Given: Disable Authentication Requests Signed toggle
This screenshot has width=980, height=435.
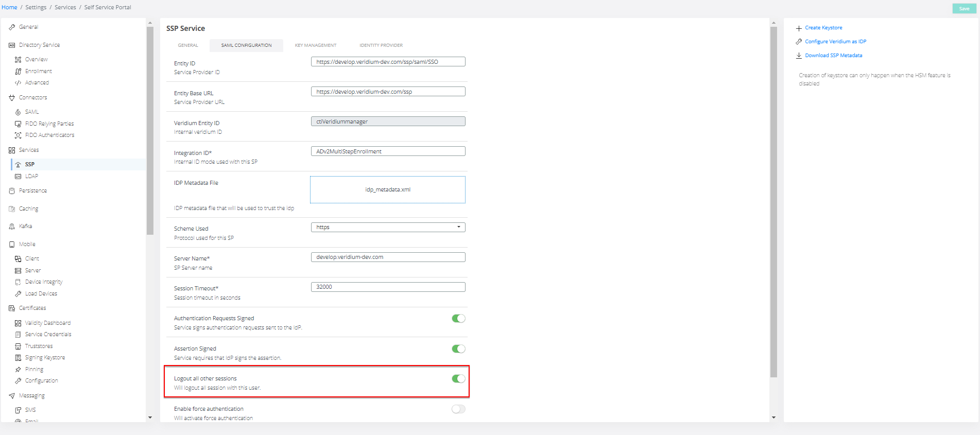Looking at the screenshot, I should tap(458, 319).
